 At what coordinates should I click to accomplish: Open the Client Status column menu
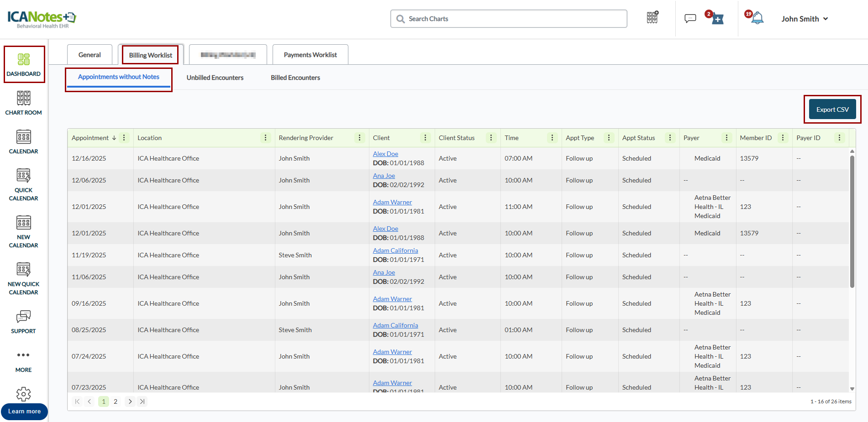click(491, 138)
